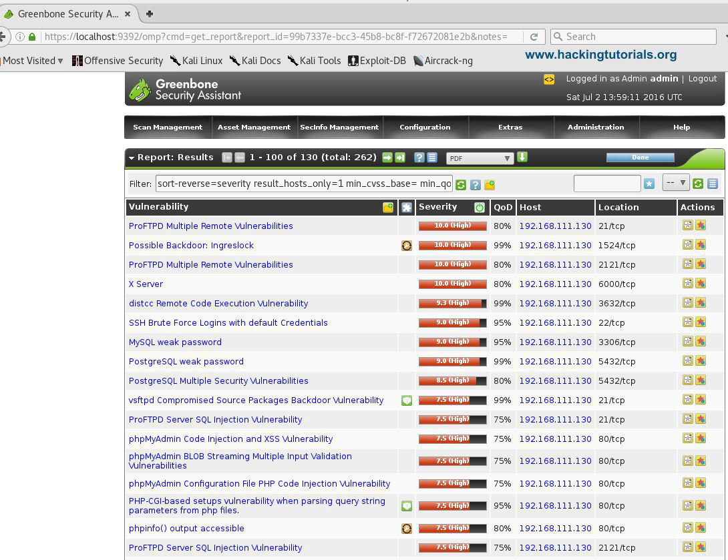Download report with green down arrow
This screenshot has height=560, width=728.
tap(522, 158)
